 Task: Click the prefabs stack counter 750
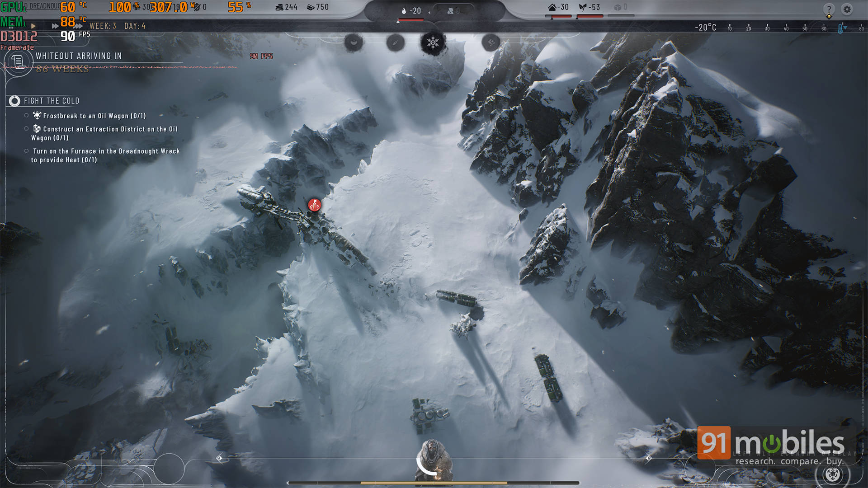tap(317, 7)
